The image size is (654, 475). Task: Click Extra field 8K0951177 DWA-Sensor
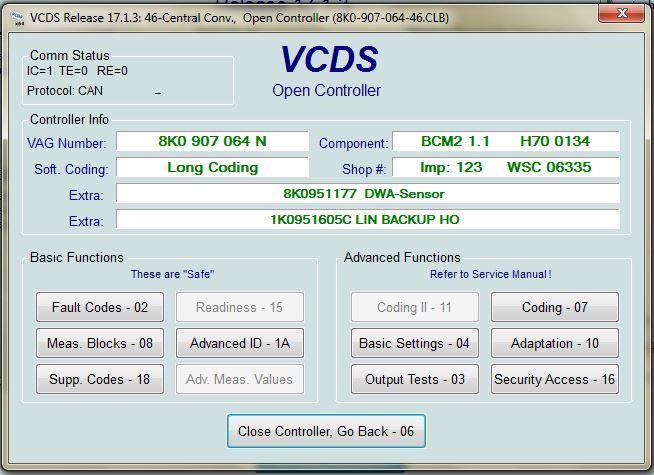[367, 194]
